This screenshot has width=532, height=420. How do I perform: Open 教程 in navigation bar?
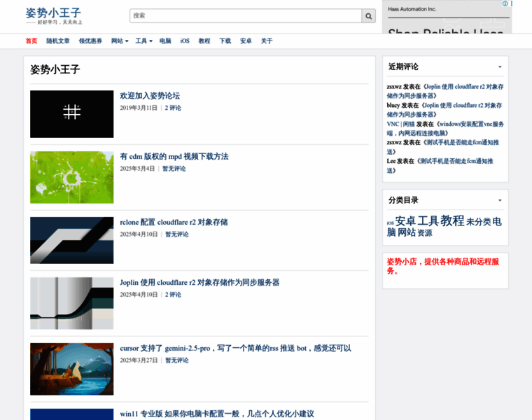(204, 41)
